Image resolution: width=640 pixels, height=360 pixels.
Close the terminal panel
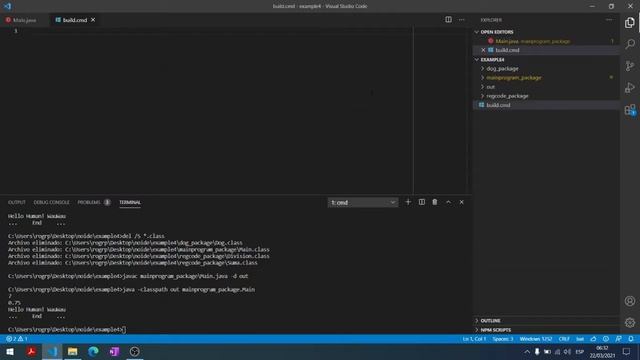(x=462, y=202)
